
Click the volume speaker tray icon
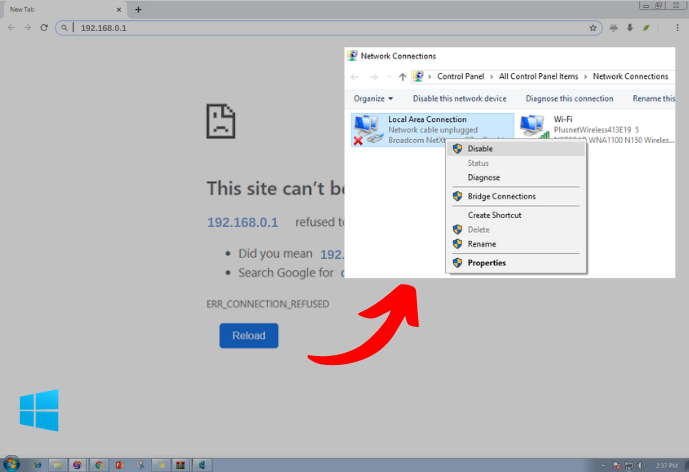pyautogui.click(x=641, y=465)
